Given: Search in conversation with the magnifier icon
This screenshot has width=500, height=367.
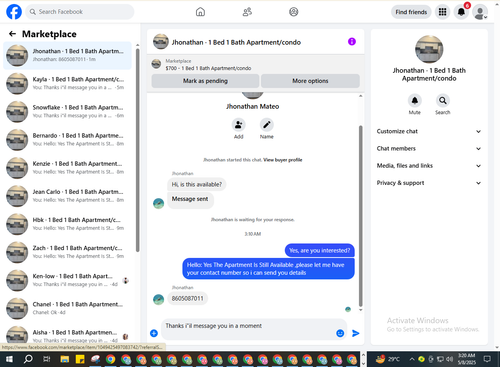Looking at the screenshot, I should (x=443, y=100).
